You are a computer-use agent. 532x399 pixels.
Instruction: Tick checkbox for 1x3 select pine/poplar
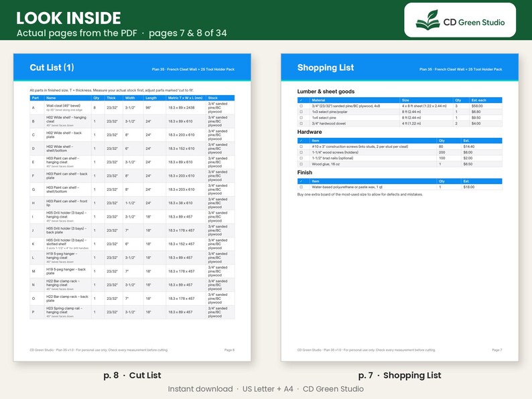coord(301,112)
